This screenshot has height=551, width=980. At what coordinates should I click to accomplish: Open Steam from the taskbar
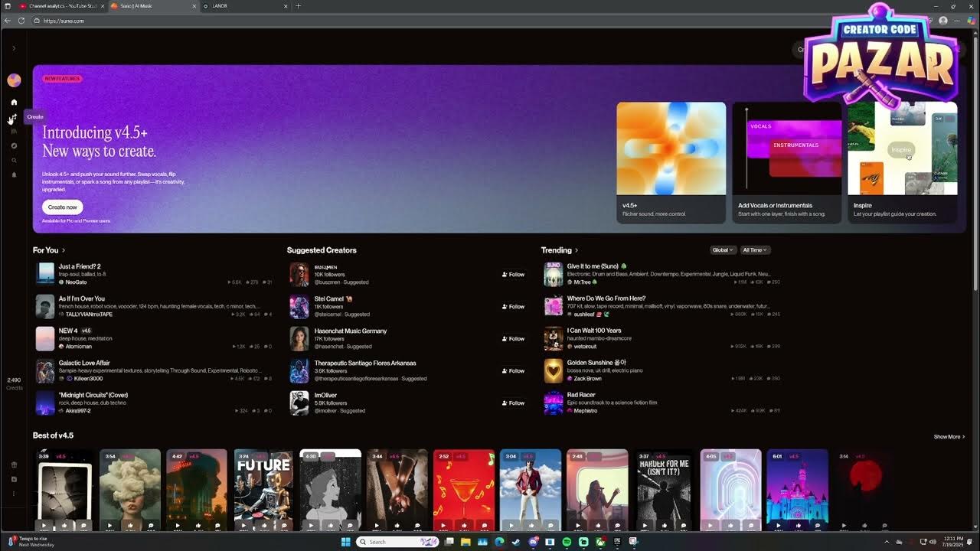point(516,542)
